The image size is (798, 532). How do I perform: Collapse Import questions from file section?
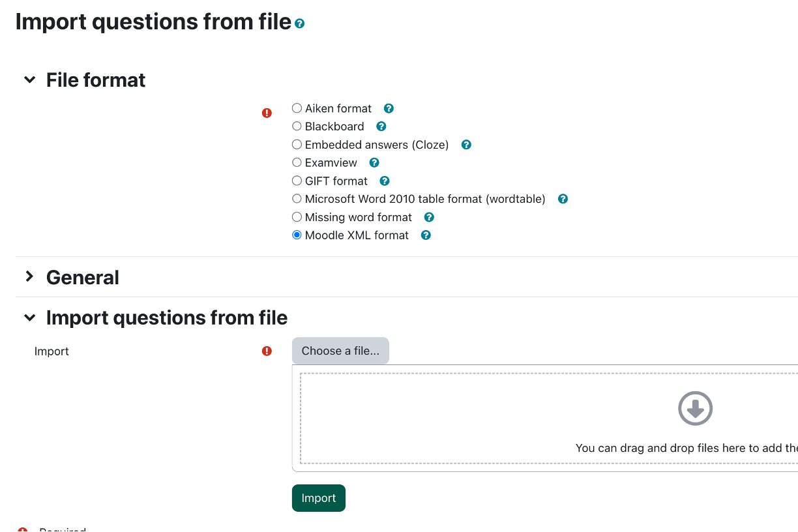(29, 318)
